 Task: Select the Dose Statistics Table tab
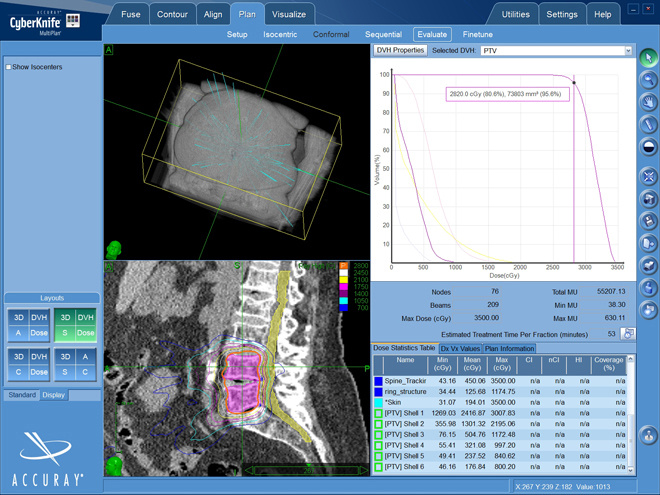point(404,348)
